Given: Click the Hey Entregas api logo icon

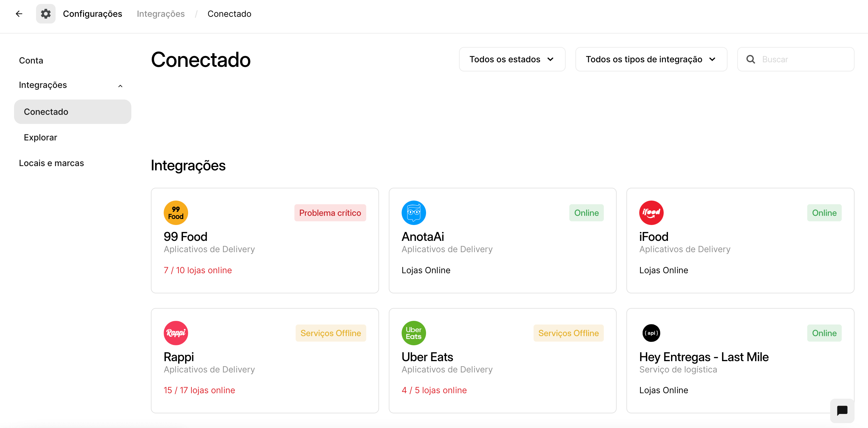Looking at the screenshot, I should tap(651, 333).
